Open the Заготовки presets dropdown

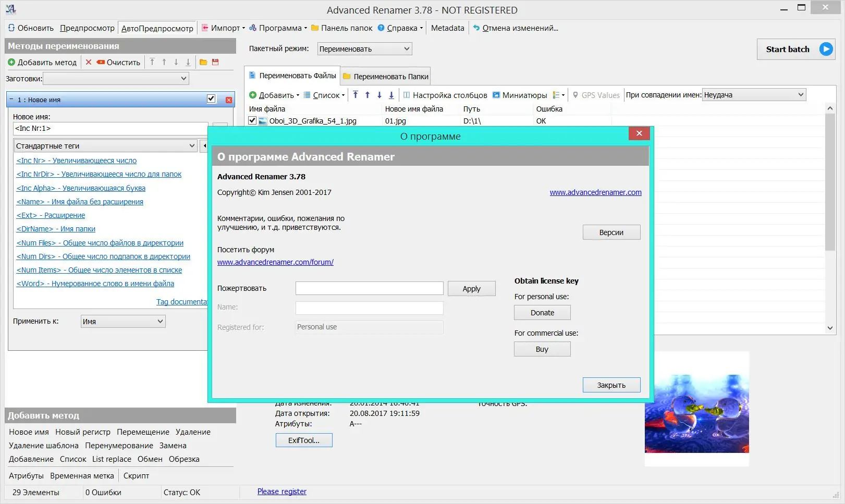[116, 79]
